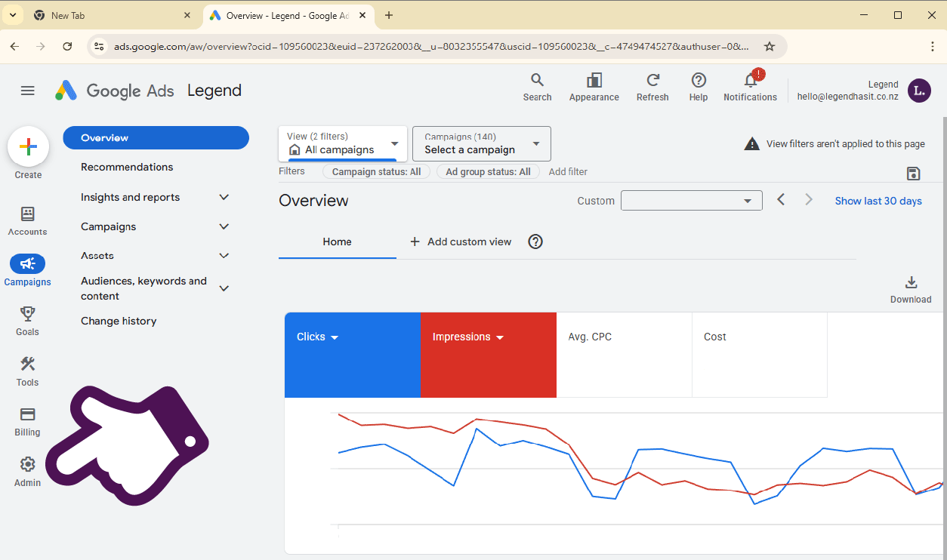Click the Ad group status: All chip

click(x=489, y=172)
